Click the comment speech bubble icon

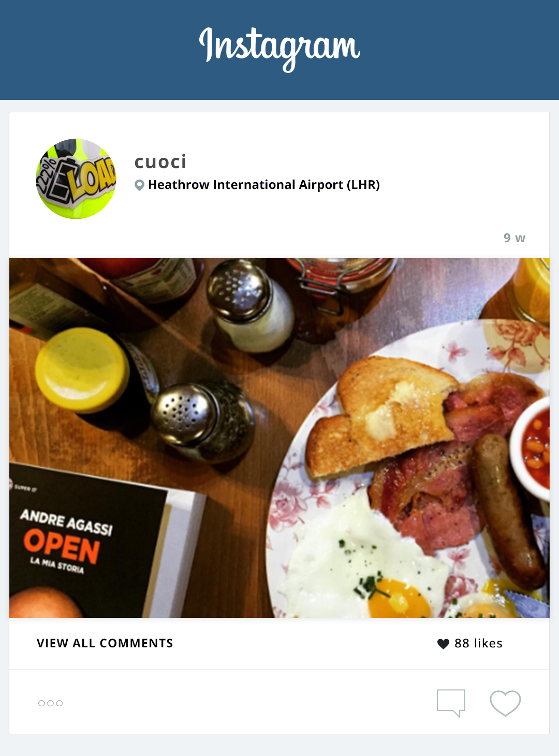pyautogui.click(x=451, y=703)
